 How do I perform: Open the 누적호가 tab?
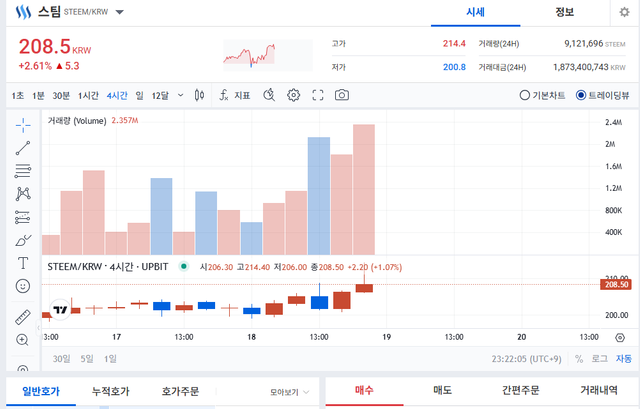coord(110,391)
